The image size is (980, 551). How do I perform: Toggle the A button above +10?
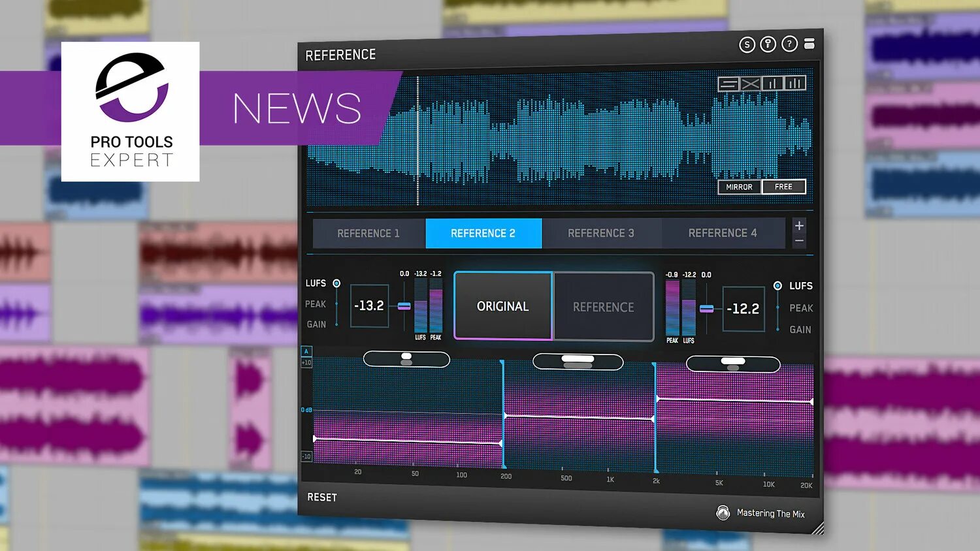[306, 351]
